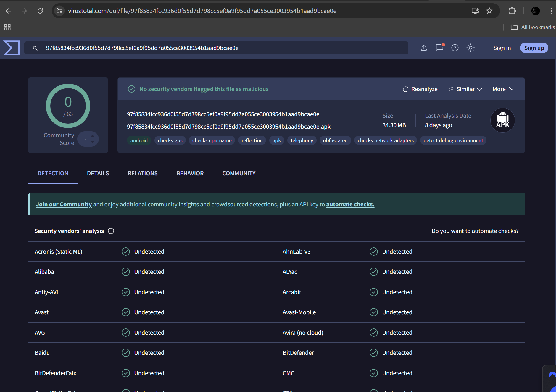Click the reflection tag
The image size is (556, 392).
click(252, 140)
